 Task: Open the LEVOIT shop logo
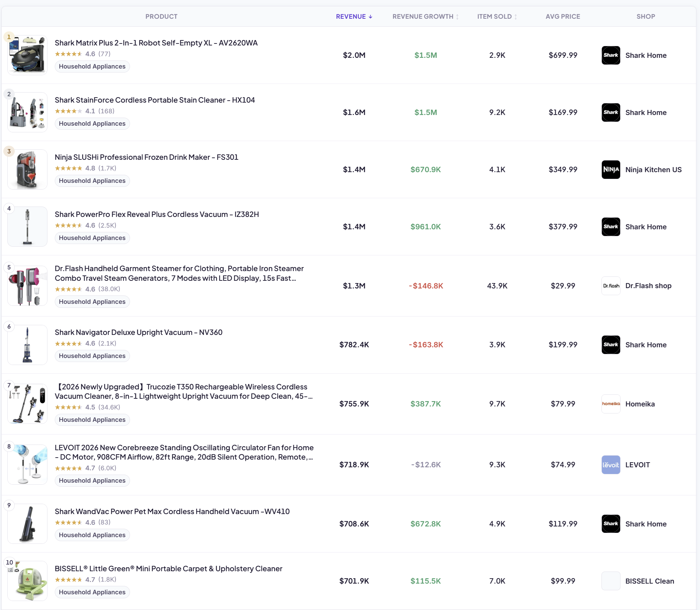coord(610,465)
